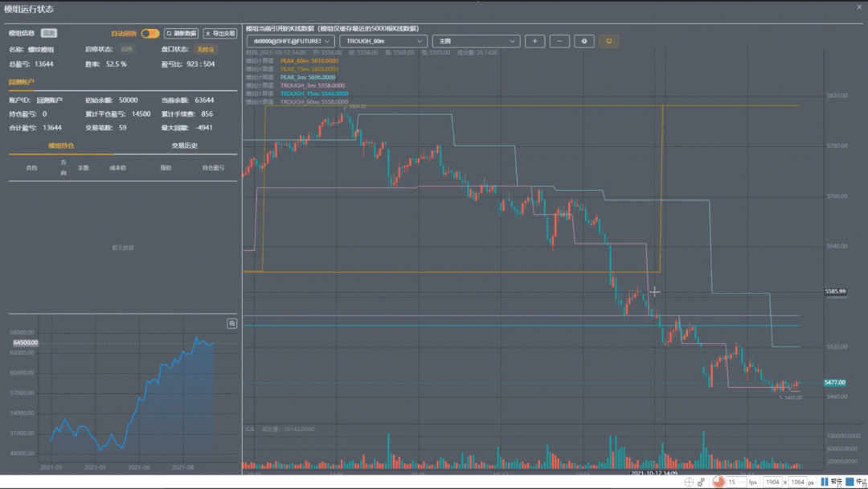This screenshot has width=868, height=489.
Task: Switch to the 交易历史 tab
Action: point(184,146)
